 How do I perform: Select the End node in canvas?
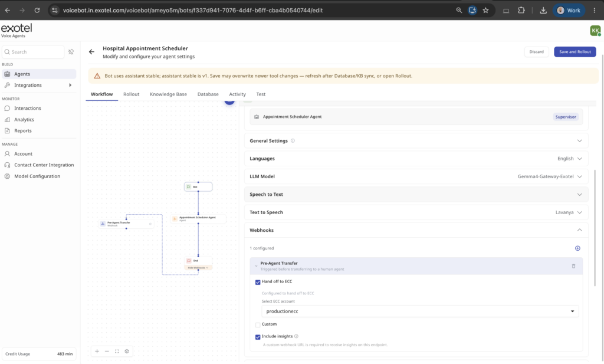(x=198, y=261)
